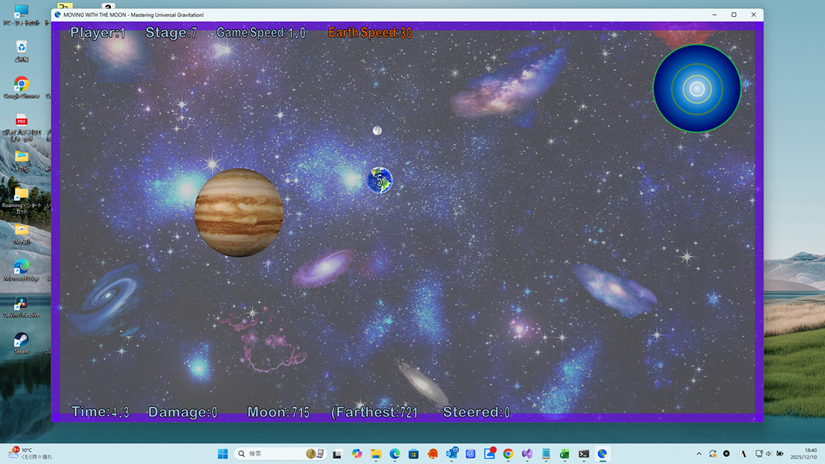Screen dimensions: 825x464
Task: Open Visual Studio from the taskbar
Action: tap(527, 453)
